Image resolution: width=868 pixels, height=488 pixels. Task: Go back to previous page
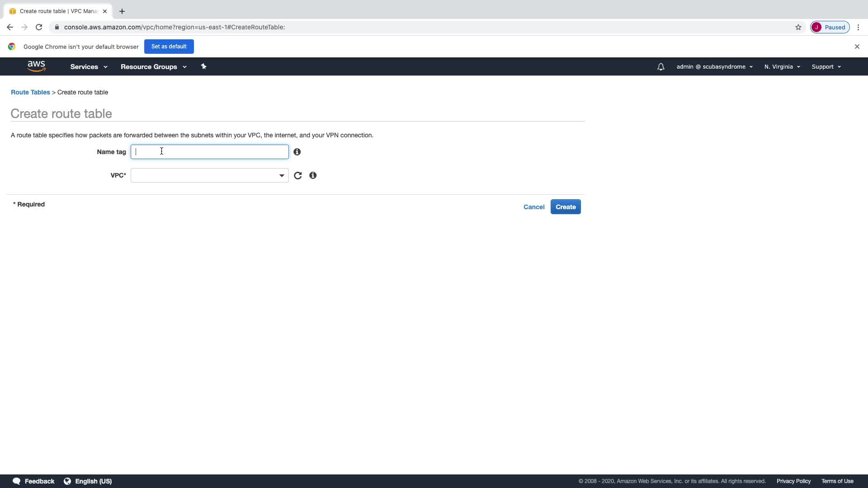pyautogui.click(x=10, y=27)
